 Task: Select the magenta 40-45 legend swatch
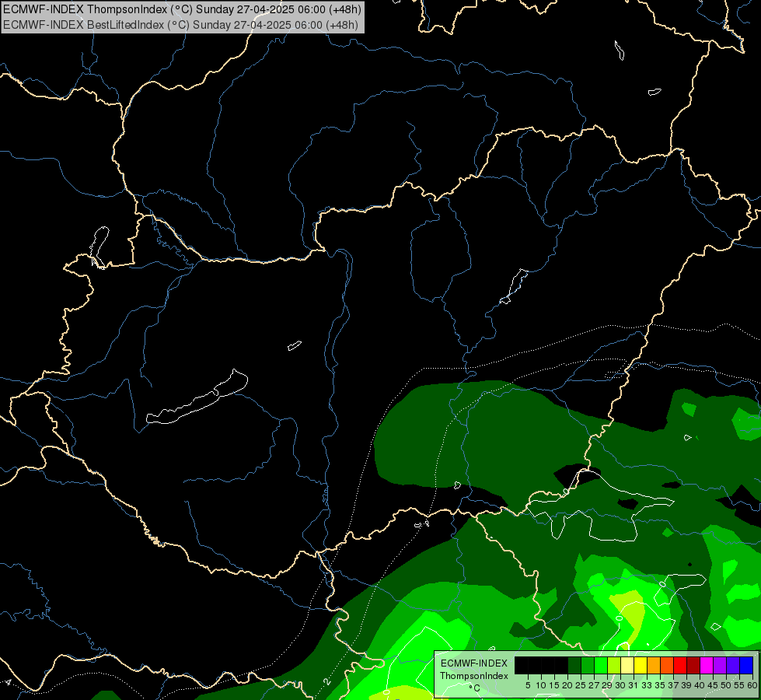[707, 665]
